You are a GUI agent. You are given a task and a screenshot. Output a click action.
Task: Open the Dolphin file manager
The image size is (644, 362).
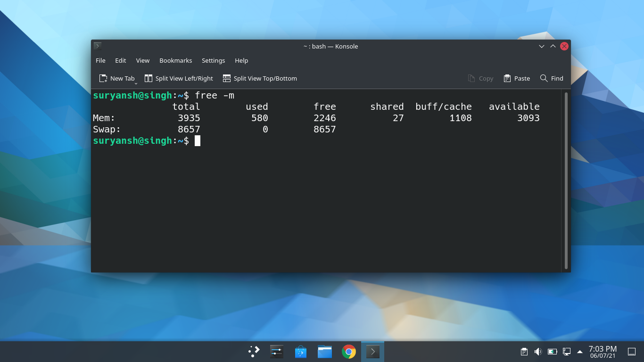(x=324, y=351)
